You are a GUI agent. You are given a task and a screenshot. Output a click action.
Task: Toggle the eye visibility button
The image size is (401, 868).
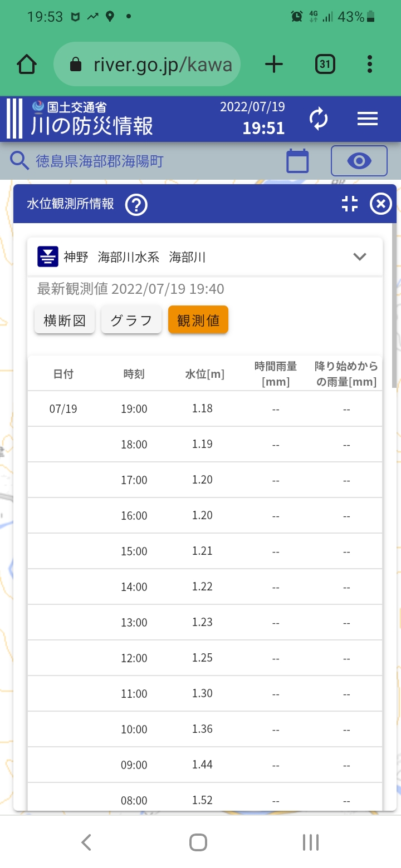[359, 161]
